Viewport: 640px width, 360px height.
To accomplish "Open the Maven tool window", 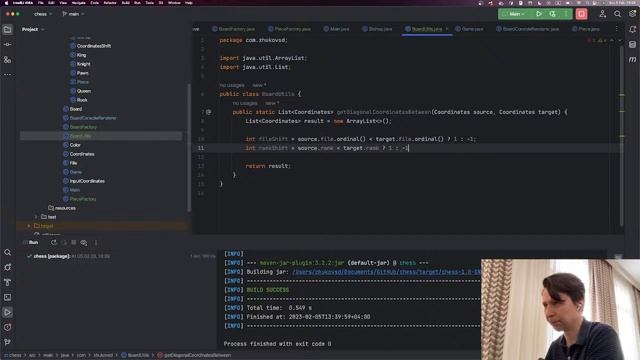I will tap(632, 60).
